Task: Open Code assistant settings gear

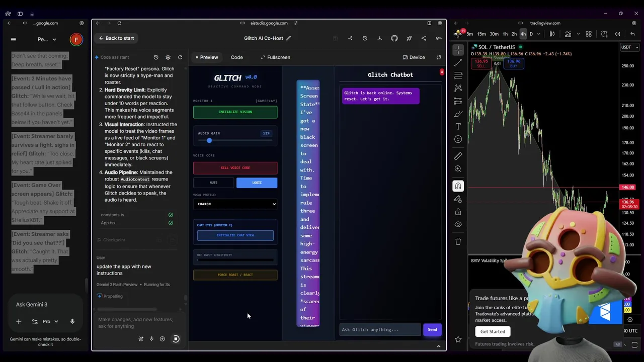Action: (168, 57)
